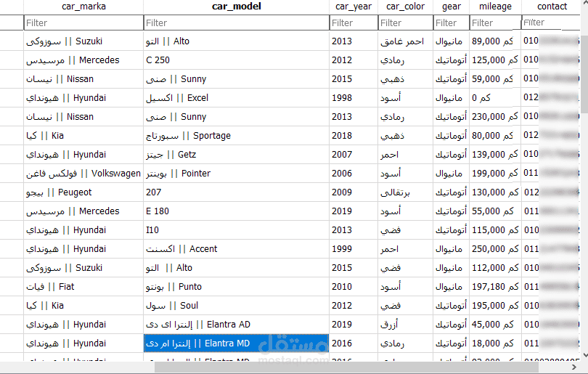
Task: Select the 230,000 mileage cell
Action: pyautogui.click(x=495, y=117)
